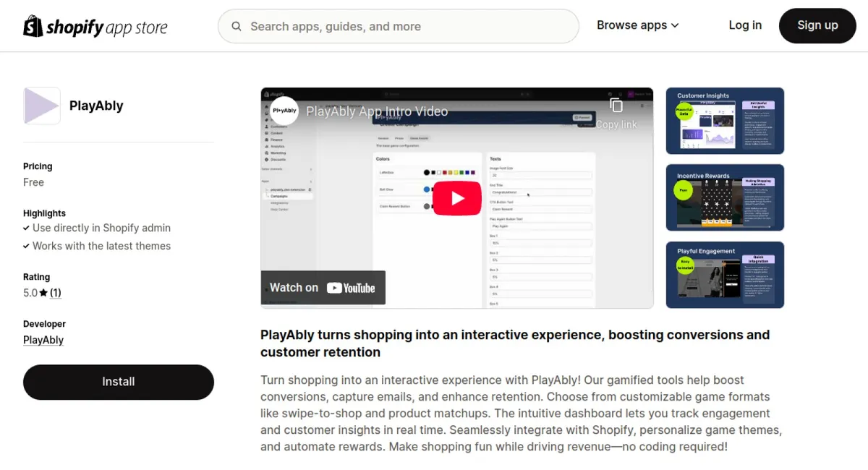Click the rating star icon
This screenshot has width=868, height=470.
click(43, 293)
